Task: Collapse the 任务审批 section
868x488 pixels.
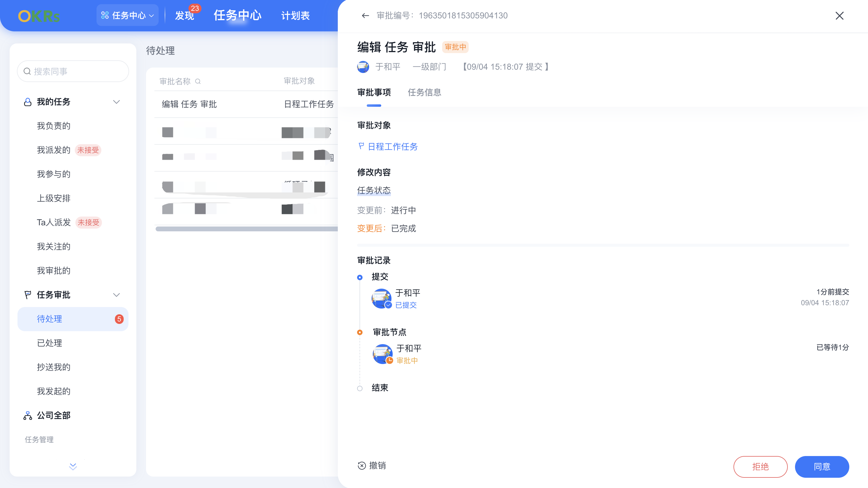Action: [x=117, y=295]
